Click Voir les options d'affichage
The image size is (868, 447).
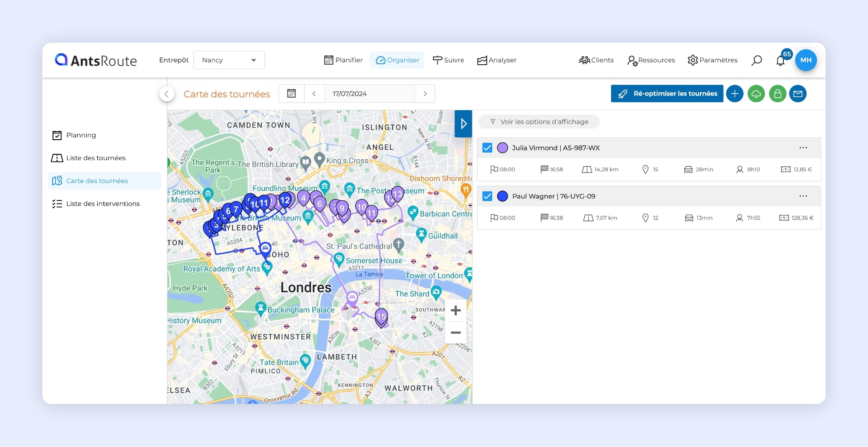[x=539, y=122]
